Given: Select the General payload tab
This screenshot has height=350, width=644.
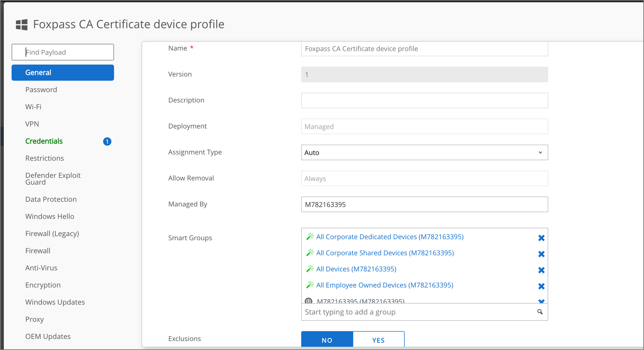Looking at the screenshot, I should [x=63, y=73].
